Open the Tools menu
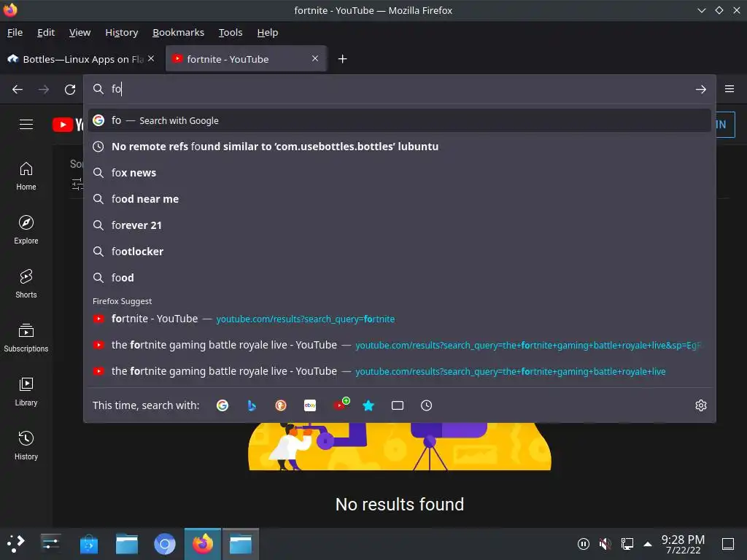Viewport: 747px width, 560px height. coord(231,32)
